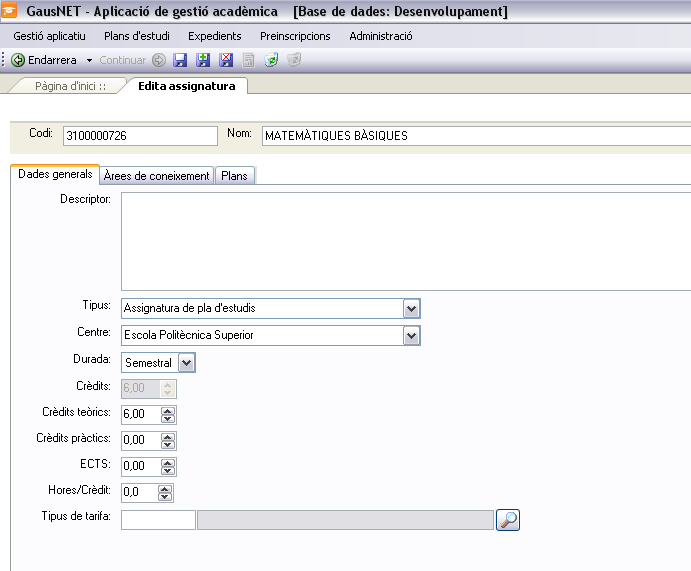Click the magnifier search icon for Tipus de tarifa
The width and height of the screenshot is (691, 571).
pos(509,519)
